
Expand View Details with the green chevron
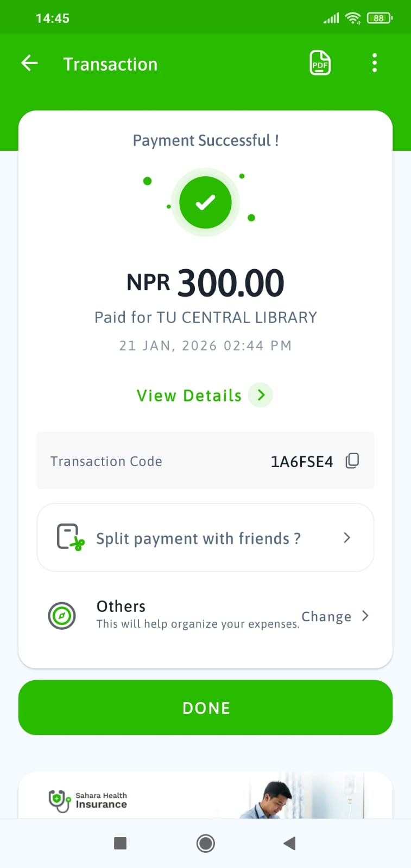click(x=261, y=395)
